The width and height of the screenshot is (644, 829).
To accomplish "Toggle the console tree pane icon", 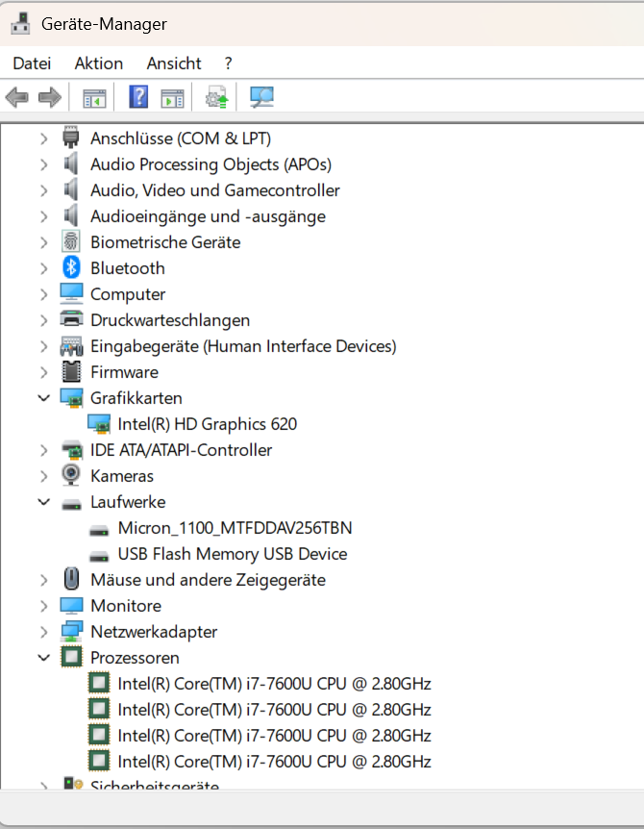I will (94, 98).
